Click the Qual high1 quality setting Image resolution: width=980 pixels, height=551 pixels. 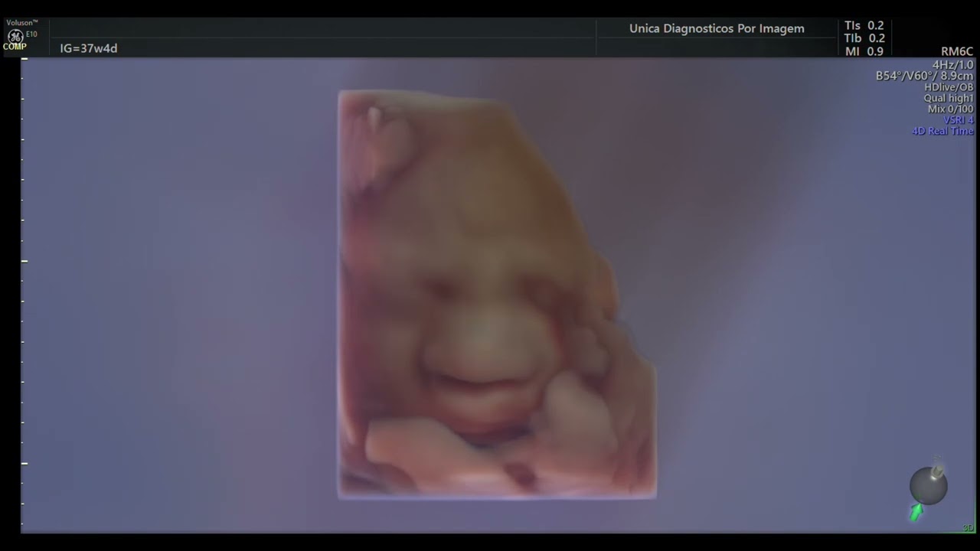949,98
